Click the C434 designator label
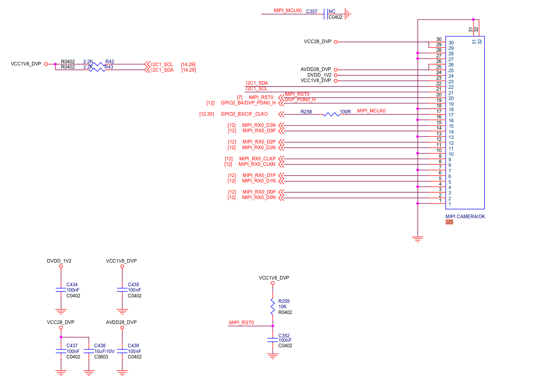543x392 pixels. (72, 285)
